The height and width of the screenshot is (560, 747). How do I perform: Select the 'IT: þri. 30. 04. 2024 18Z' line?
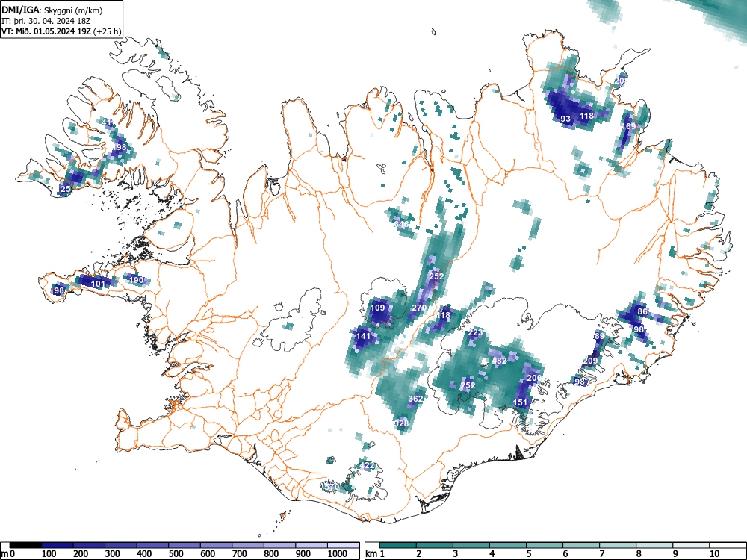click(46, 21)
